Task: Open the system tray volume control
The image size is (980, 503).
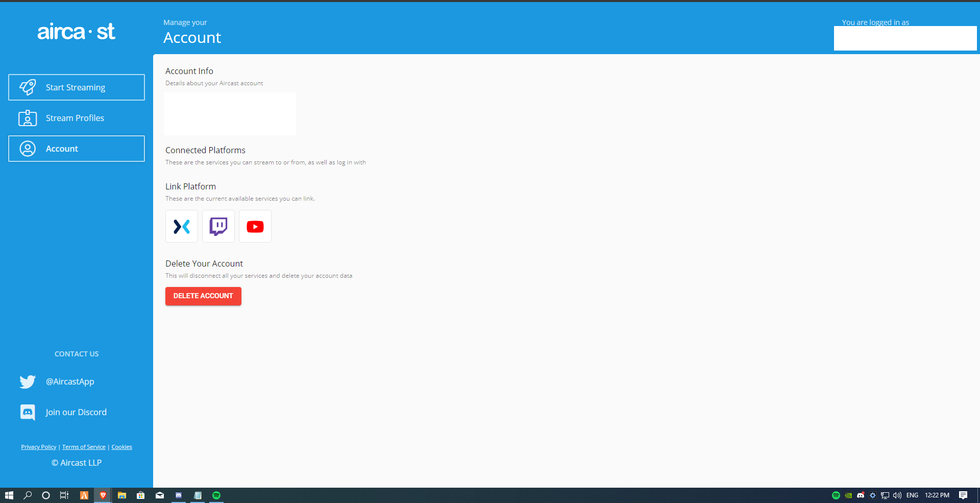Action: tap(897, 495)
